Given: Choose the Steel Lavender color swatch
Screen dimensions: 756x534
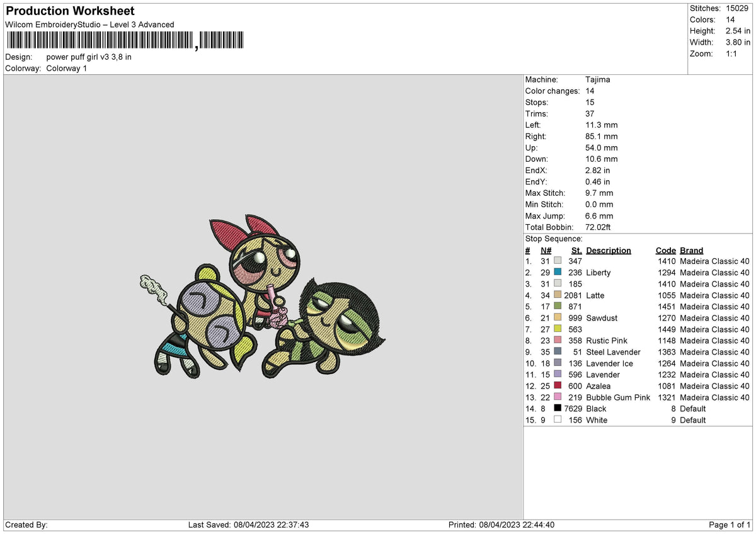Looking at the screenshot, I should pos(558,352).
